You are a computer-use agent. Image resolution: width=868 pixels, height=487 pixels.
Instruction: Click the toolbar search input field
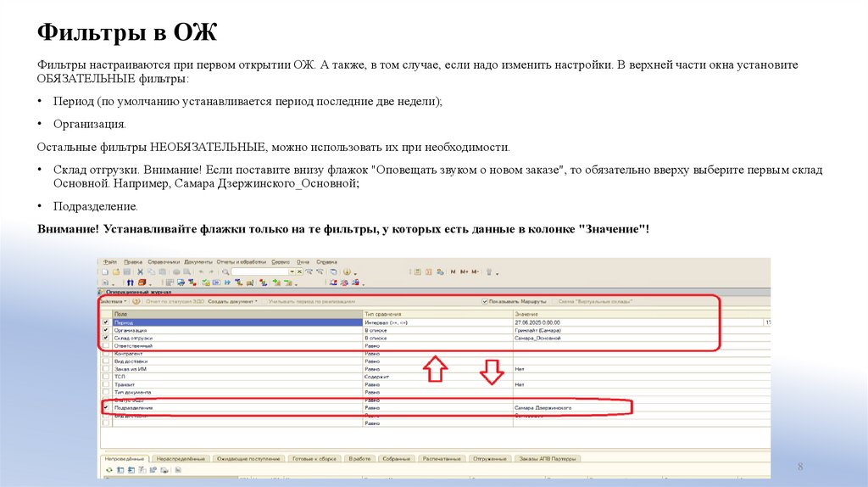[x=260, y=272]
